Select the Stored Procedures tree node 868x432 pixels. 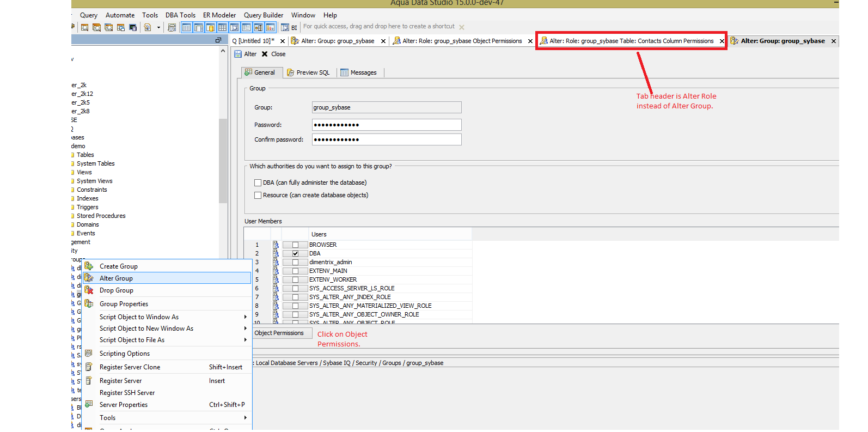point(101,216)
